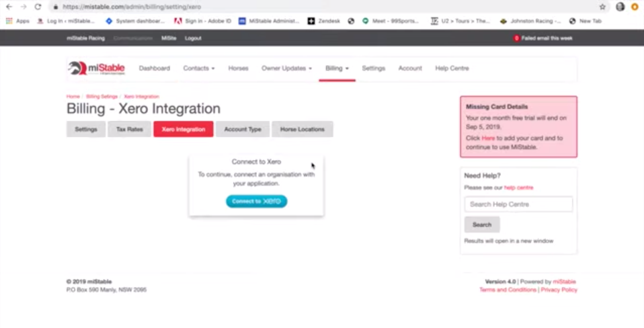The image size is (644, 328).
Task: Open Account in main navigation
Action: 410,68
